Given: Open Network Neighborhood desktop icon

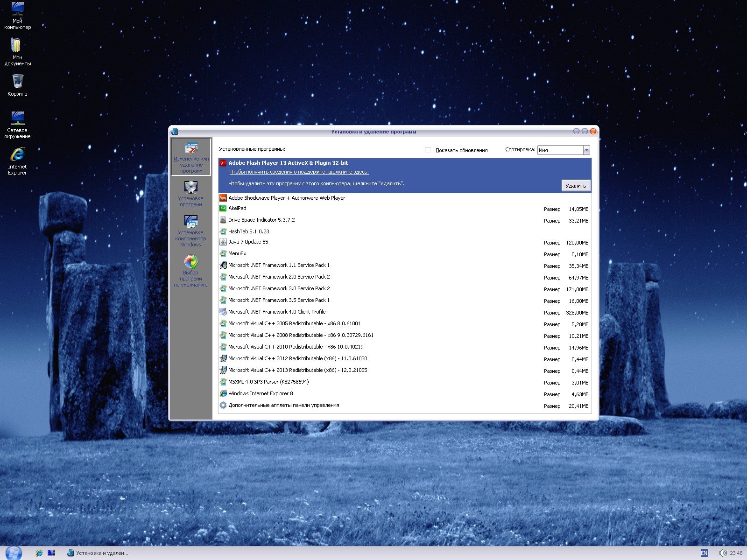Looking at the screenshot, I should click(17, 125).
